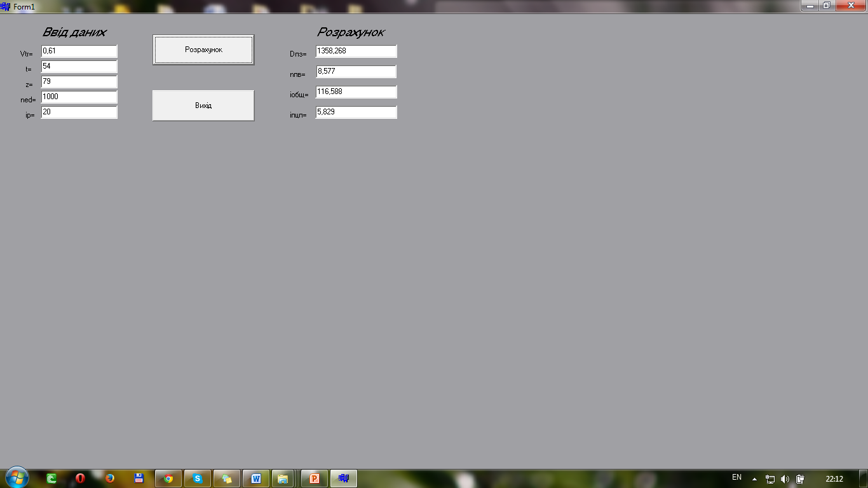
Task: Open the stacked-windows taskbar app
Action: point(227,478)
